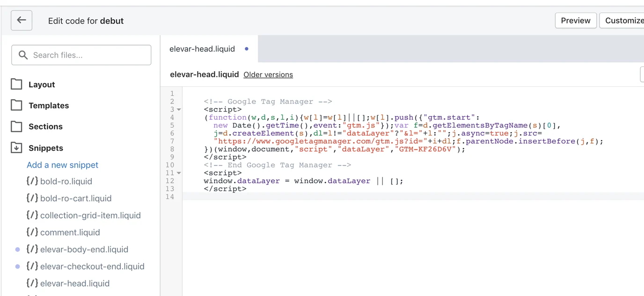Click the Templates folder icon

[x=16, y=105]
